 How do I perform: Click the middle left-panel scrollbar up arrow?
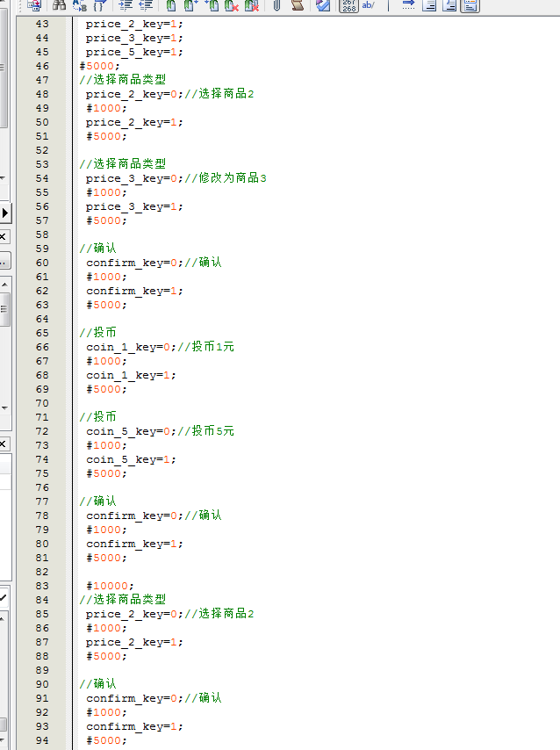(4, 285)
